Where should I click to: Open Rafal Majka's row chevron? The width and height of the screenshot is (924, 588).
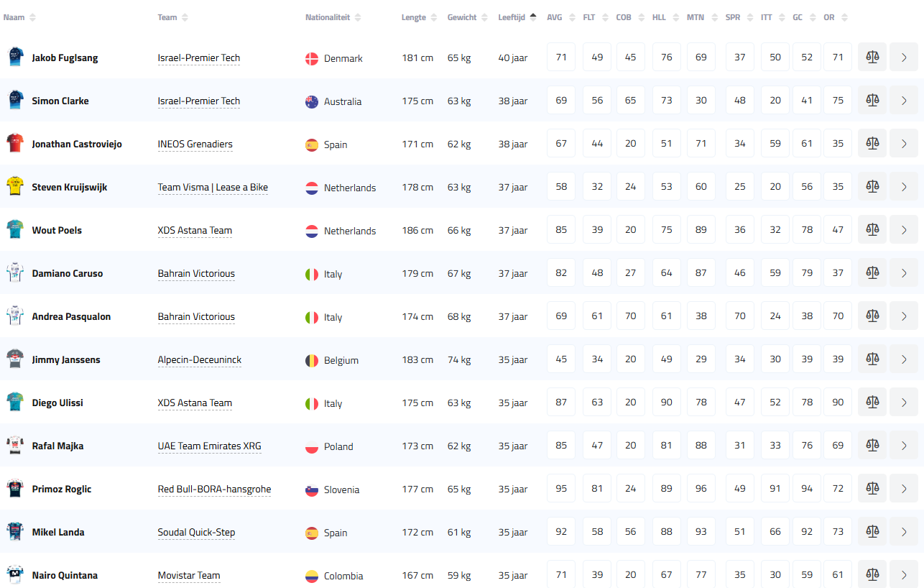[903, 446]
